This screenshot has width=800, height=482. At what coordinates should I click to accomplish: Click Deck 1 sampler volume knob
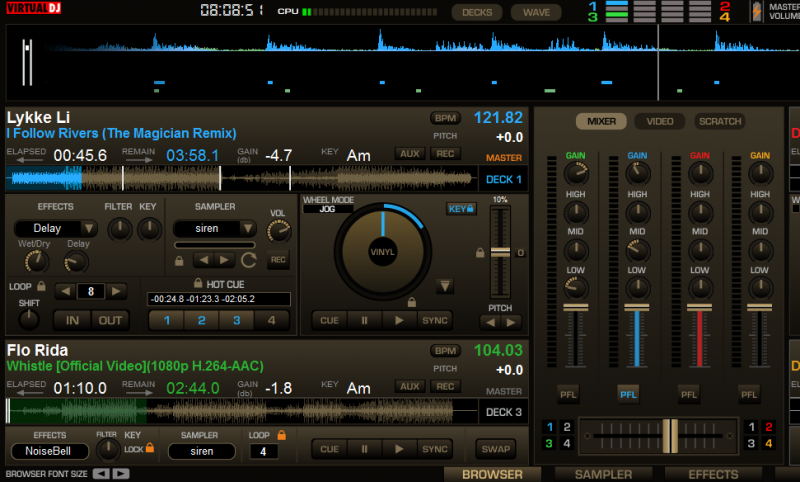tap(279, 231)
